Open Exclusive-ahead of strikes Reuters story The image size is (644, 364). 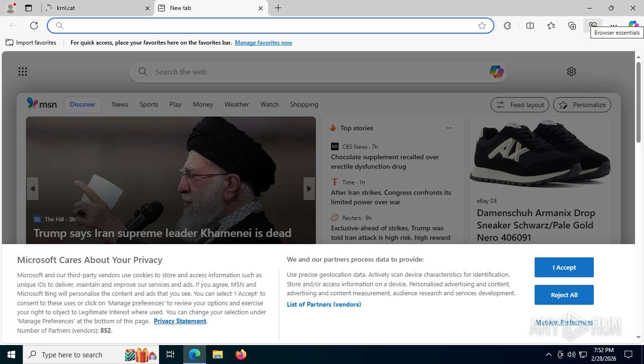click(391, 233)
